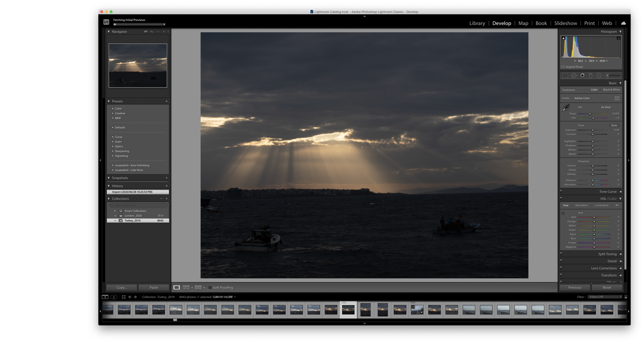
Task: Select the Spot Removal tool
Action: 574,75
